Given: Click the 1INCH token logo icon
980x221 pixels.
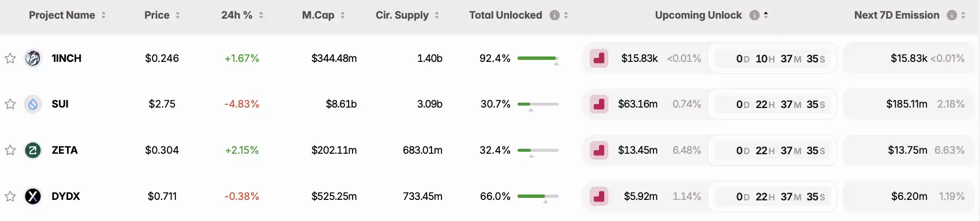Looking at the screenshot, I should pos(33,58).
